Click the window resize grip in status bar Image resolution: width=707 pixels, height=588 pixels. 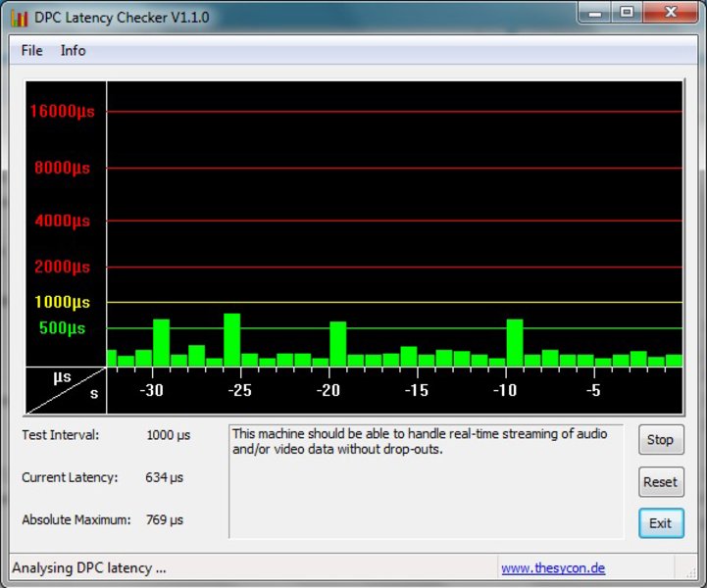pos(690,572)
